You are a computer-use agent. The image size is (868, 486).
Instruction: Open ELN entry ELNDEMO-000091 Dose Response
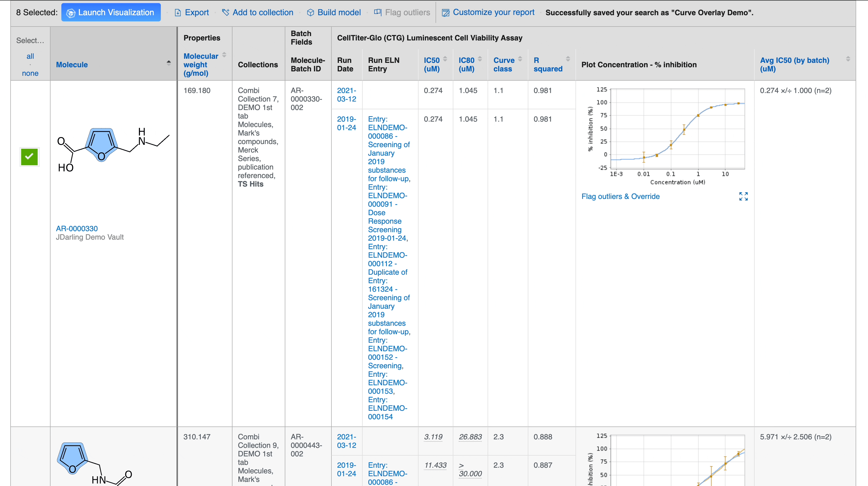[388, 213]
